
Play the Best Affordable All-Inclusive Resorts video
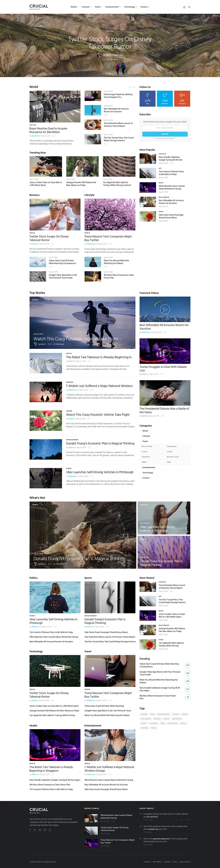point(165,309)
